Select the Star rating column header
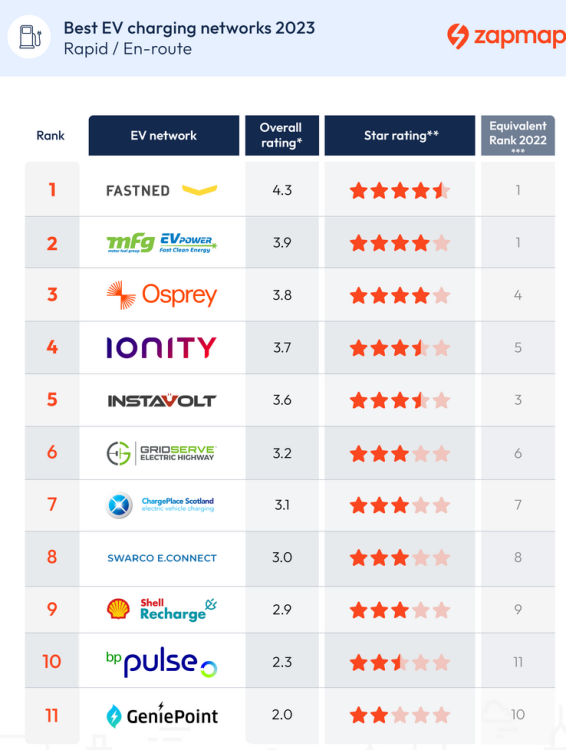The width and height of the screenshot is (566, 750). 400,135
